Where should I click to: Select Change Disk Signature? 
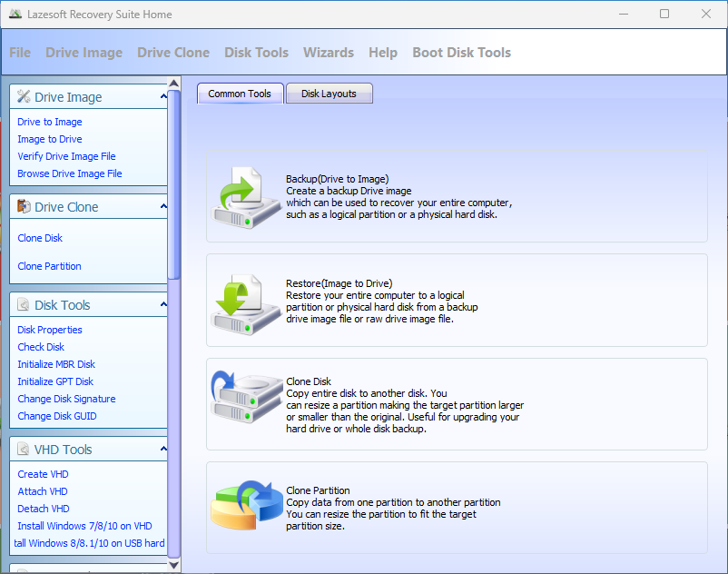[66, 398]
